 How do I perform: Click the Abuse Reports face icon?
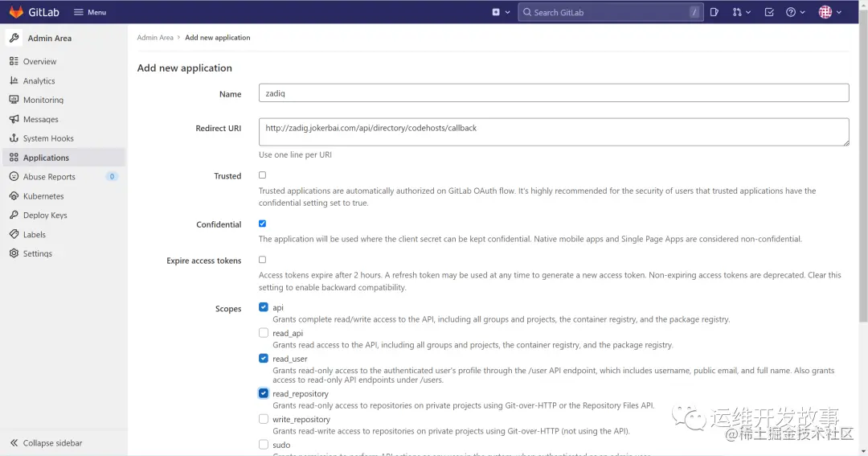click(x=14, y=176)
